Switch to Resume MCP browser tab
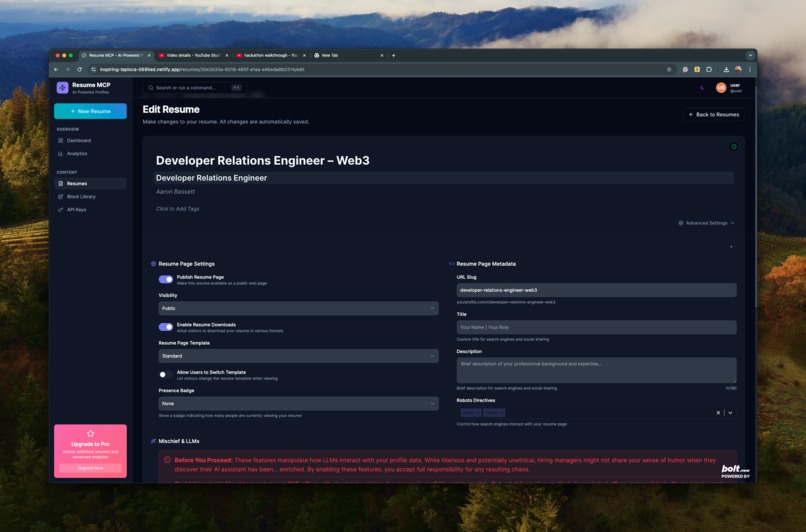Image resolution: width=806 pixels, height=532 pixels. coord(115,56)
